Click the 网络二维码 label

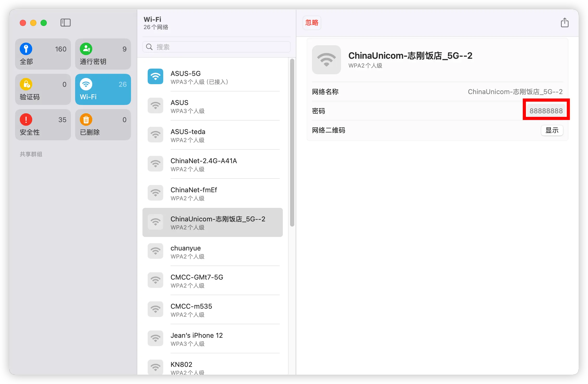click(329, 130)
